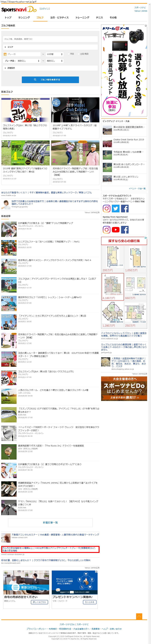Image resolution: width=151 pixels, height=644 pixels.
Task: Open シニアゴルファーは「おヘソの回転」 article
Action: (49, 242)
